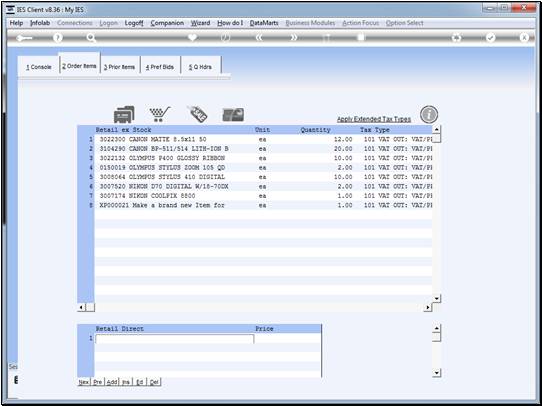Click the Add button below Retail Direct
This screenshot has width=542, height=406.
112,382
